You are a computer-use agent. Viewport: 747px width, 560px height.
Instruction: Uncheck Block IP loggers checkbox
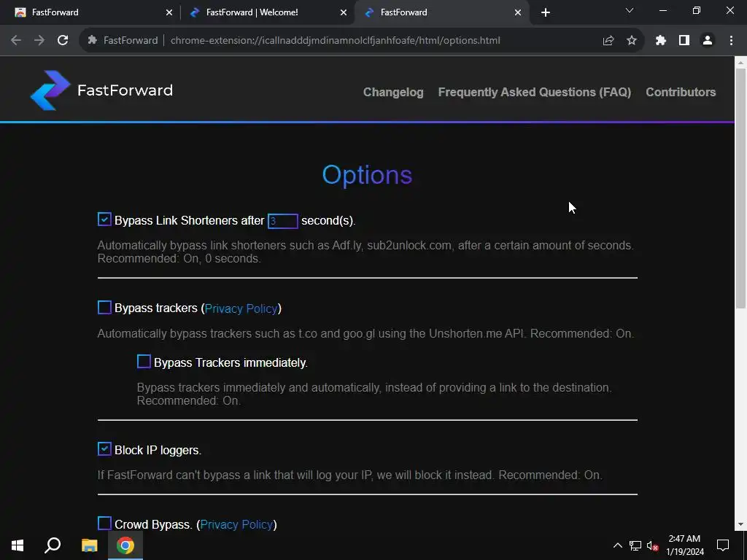(x=104, y=449)
